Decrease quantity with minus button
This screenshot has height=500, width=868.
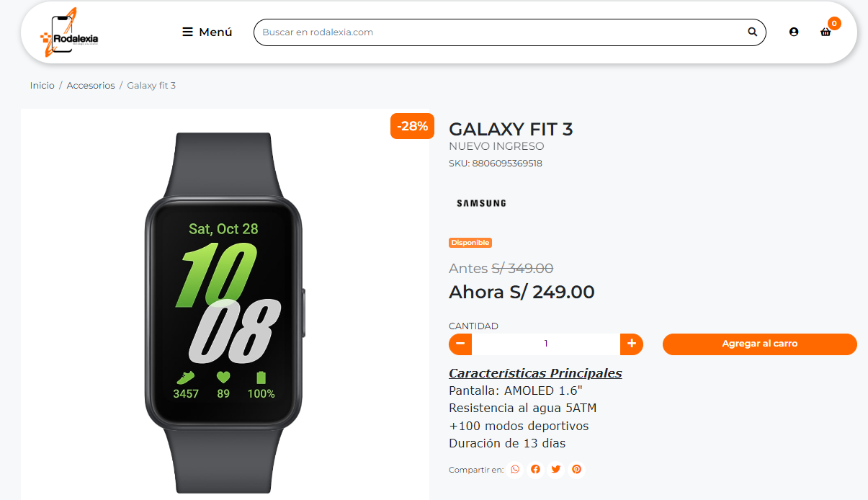tap(460, 344)
